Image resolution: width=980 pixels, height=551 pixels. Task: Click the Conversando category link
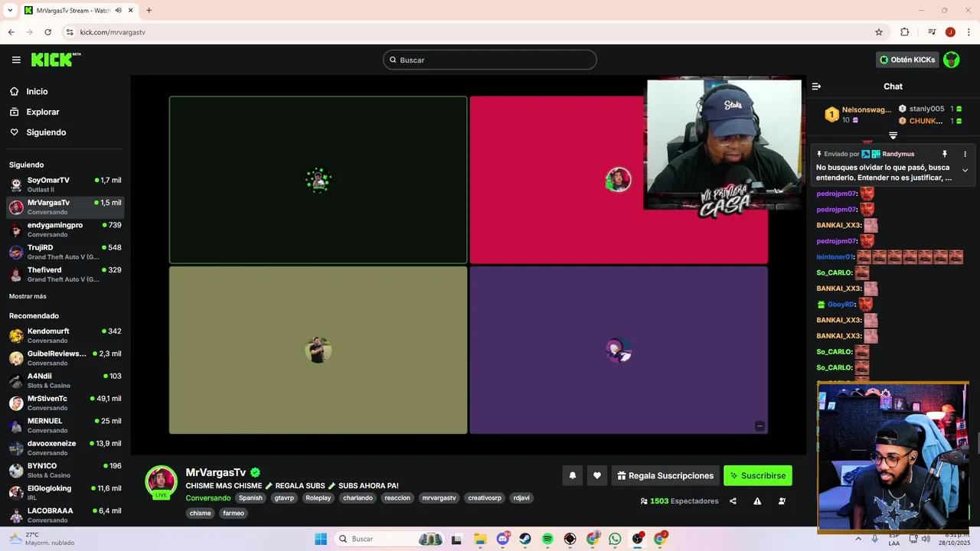click(x=208, y=498)
